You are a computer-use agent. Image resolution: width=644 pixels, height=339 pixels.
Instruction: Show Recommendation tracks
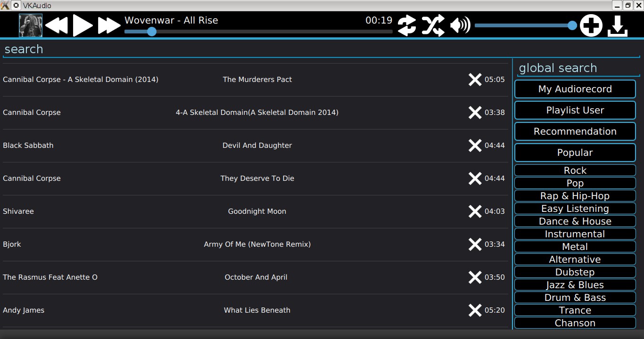pyautogui.click(x=575, y=131)
